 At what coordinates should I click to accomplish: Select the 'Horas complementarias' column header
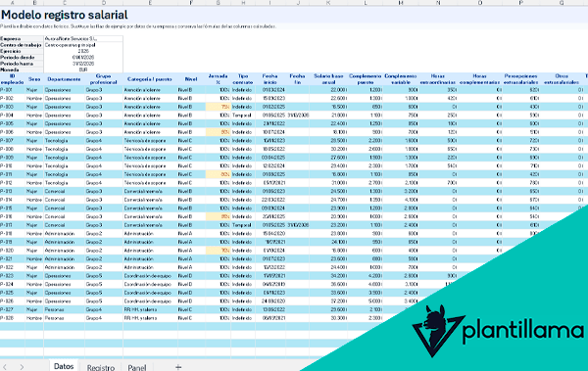[x=479, y=79]
